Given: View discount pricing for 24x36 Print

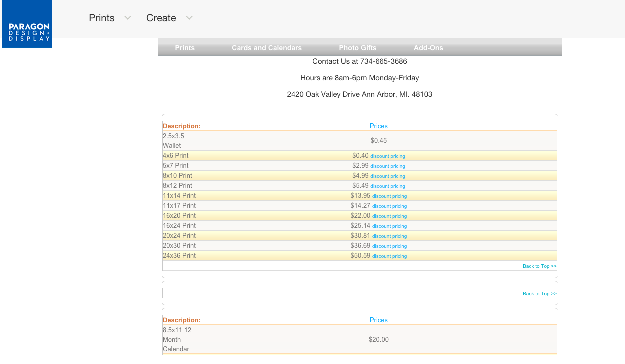Looking at the screenshot, I should pos(389,256).
